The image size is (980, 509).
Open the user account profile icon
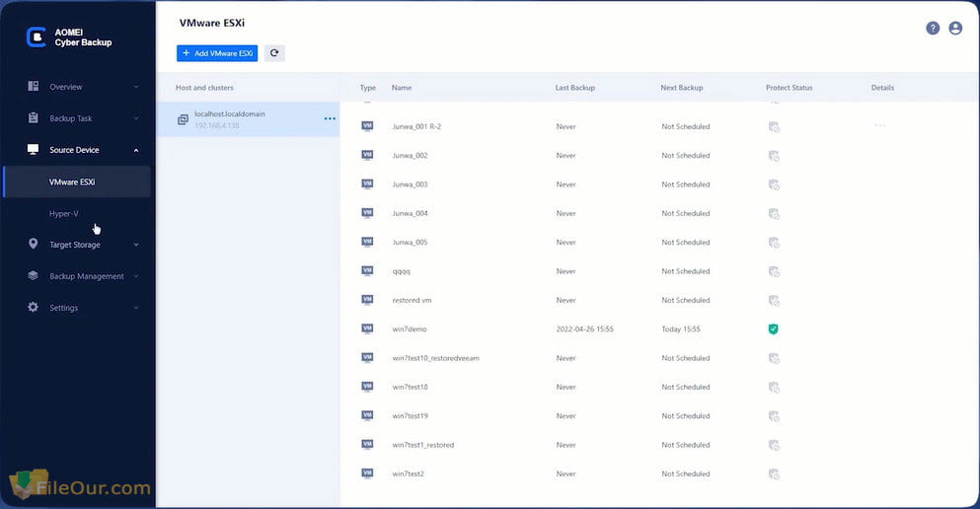pyautogui.click(x=955, y=28)
